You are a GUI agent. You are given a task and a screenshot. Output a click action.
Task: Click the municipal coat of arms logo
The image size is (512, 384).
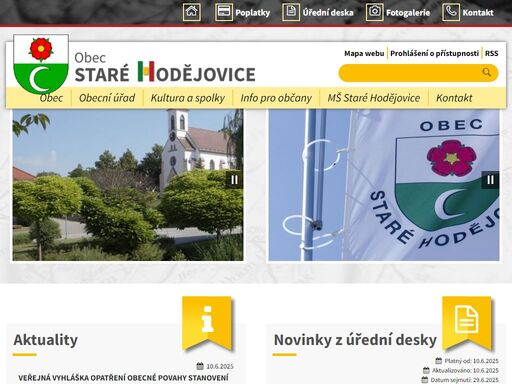tap(41, 64)
